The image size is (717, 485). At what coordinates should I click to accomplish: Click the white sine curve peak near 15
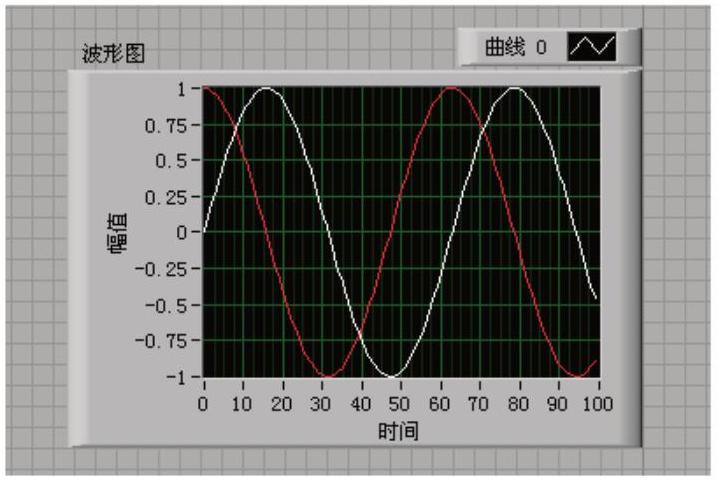266,88
